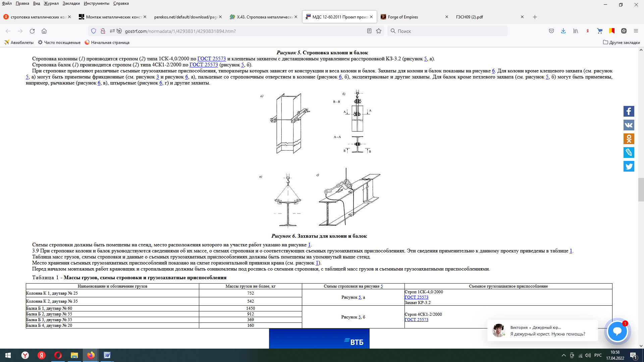The width and height of the screenshot is (644, 362).
Task: Open the Windows notification center
Action: click(634, 355)
